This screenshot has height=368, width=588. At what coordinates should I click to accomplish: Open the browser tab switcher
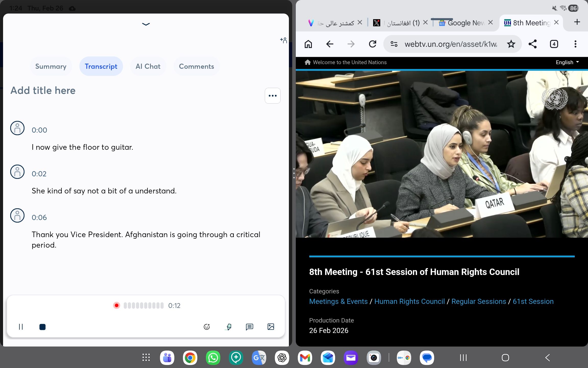click(554, 44)
